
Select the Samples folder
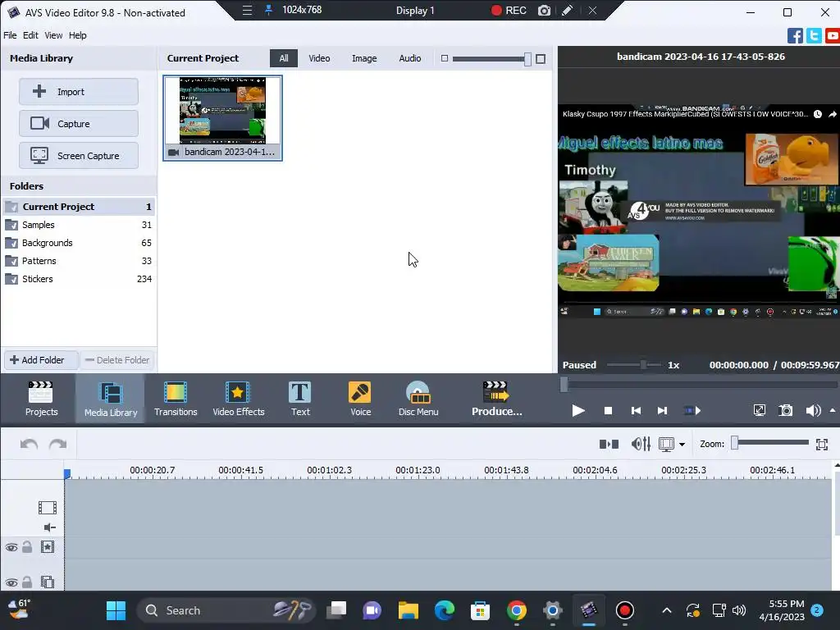(79, 225)
